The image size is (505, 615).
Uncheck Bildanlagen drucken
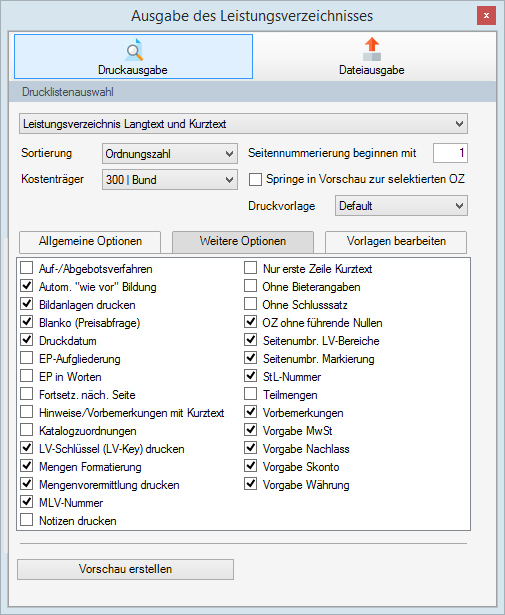pyautogui.click(x=27, y=304)
